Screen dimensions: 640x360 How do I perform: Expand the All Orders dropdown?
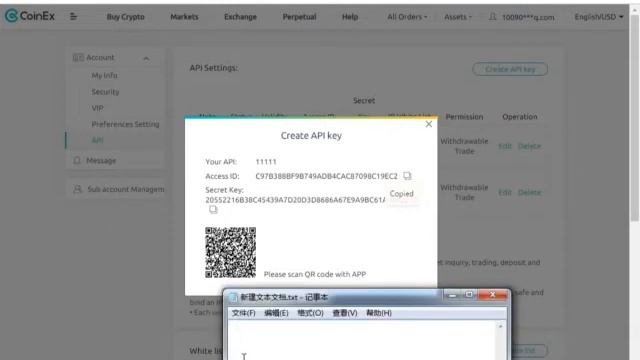pos(407,17)
